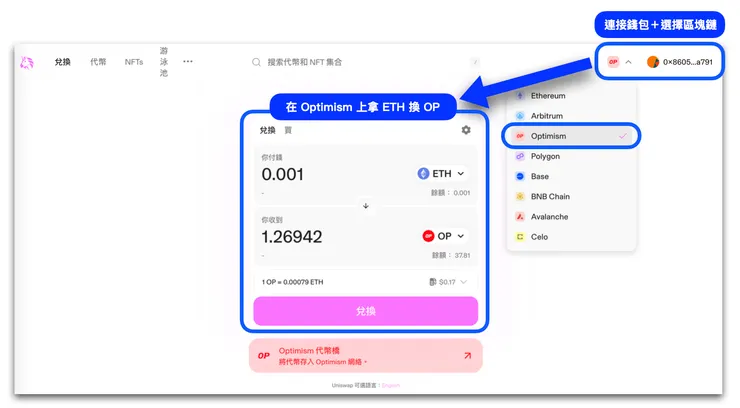Click the Ethereum chain icon
This screenshot has width=740, height=408.
(520, 96)
